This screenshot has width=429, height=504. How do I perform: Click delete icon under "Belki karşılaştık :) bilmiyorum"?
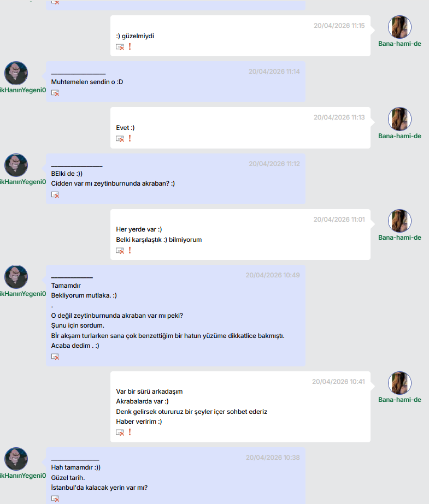pyautogui.click(x=120, y=251)
